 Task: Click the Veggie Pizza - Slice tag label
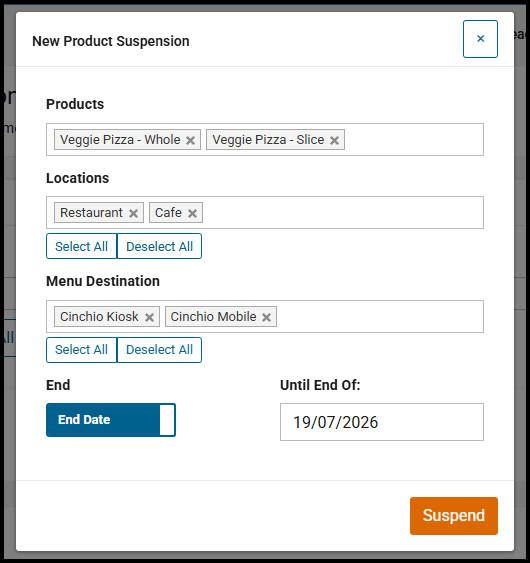[x=268, y=139]
